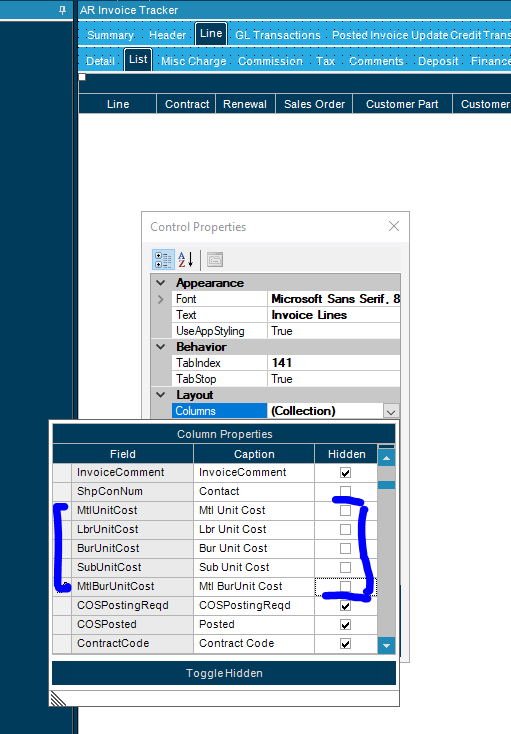511x734 pixels.
Task: Click the Sales Order column header
Action: point(314,104)
